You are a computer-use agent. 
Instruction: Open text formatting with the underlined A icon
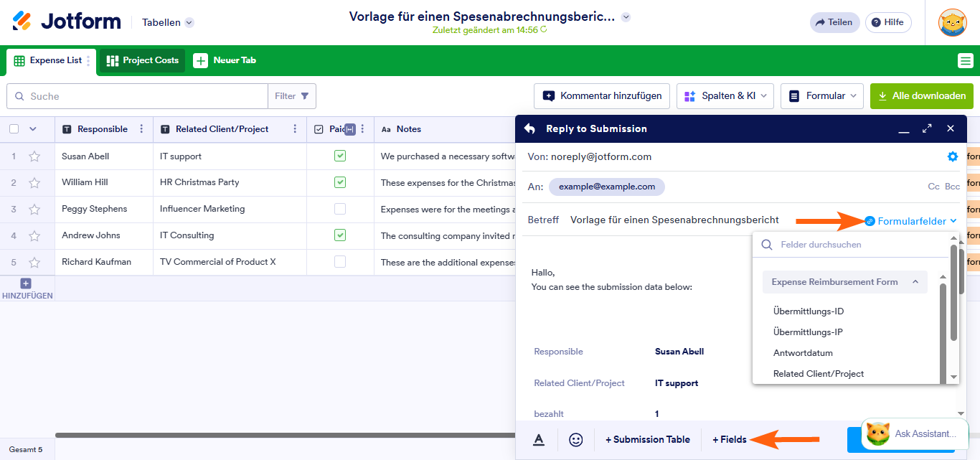pyautogui.click(x=538, y=438)
